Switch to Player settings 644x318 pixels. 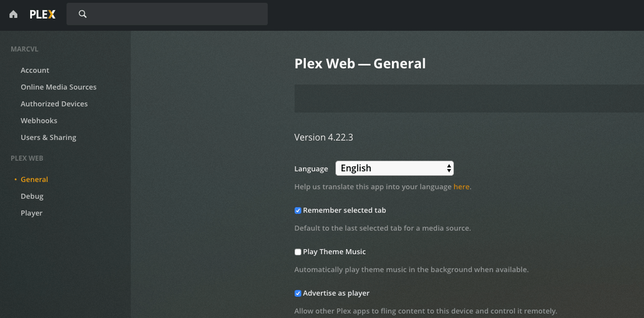pyautogui.click(x=31, y=213)
